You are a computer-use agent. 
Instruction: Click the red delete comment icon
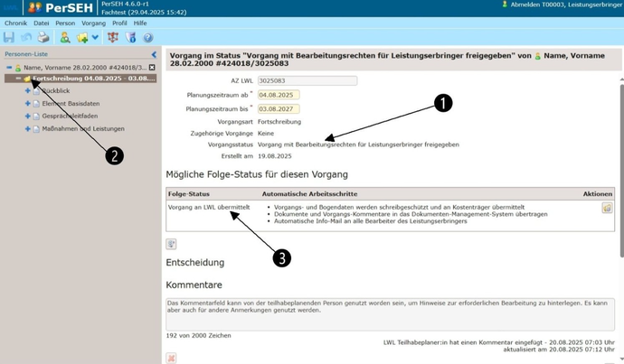coord(171,358)
